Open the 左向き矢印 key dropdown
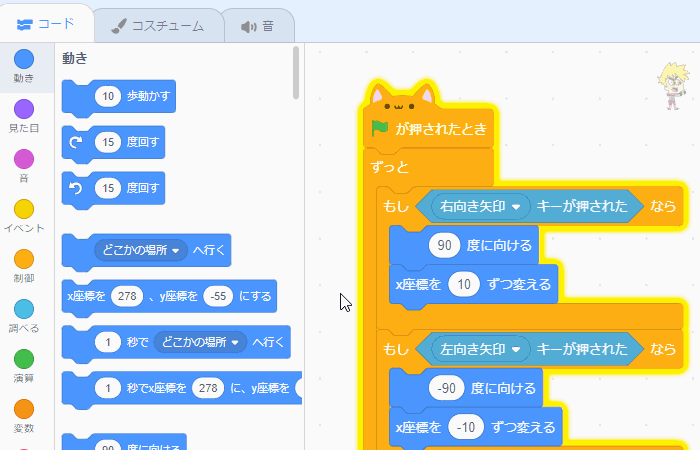Image resolution: width=700 pixels, height=450 pixels. pos(480,349)
